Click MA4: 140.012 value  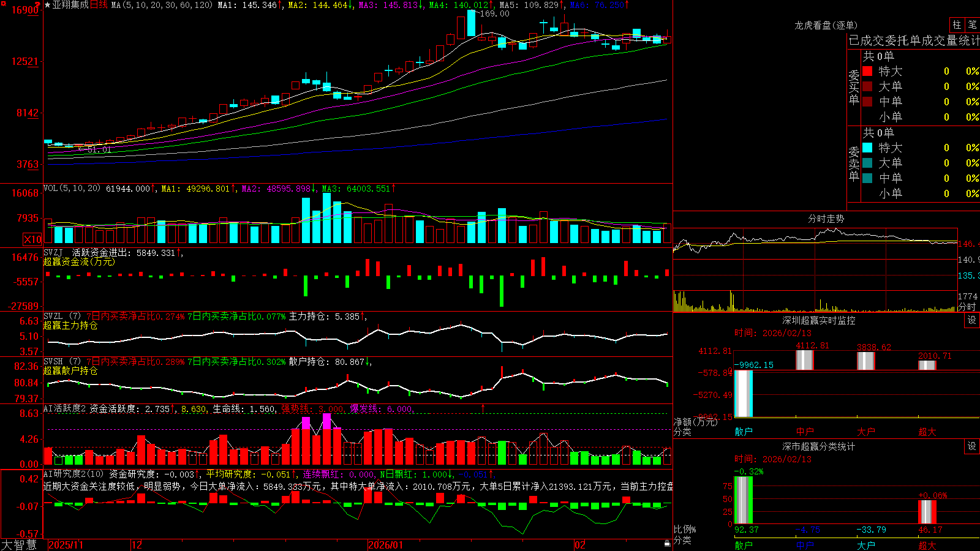tap(461, 5)
